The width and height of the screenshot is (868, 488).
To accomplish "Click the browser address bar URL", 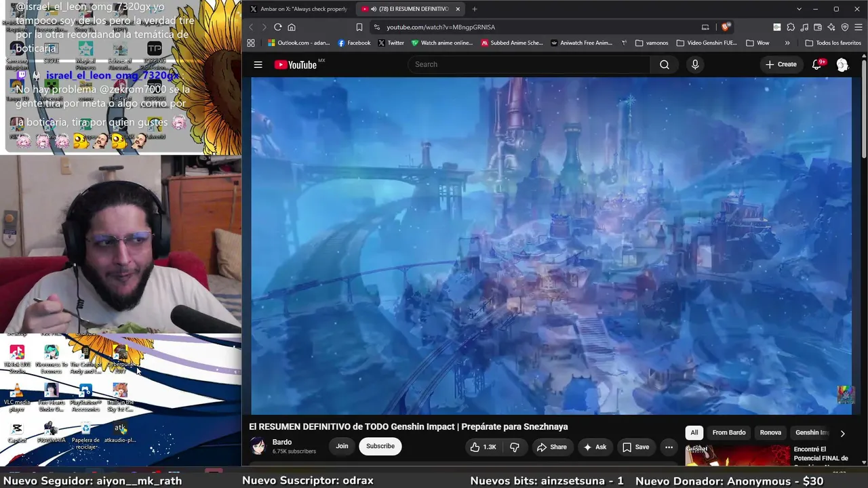I will click(441, 27).
